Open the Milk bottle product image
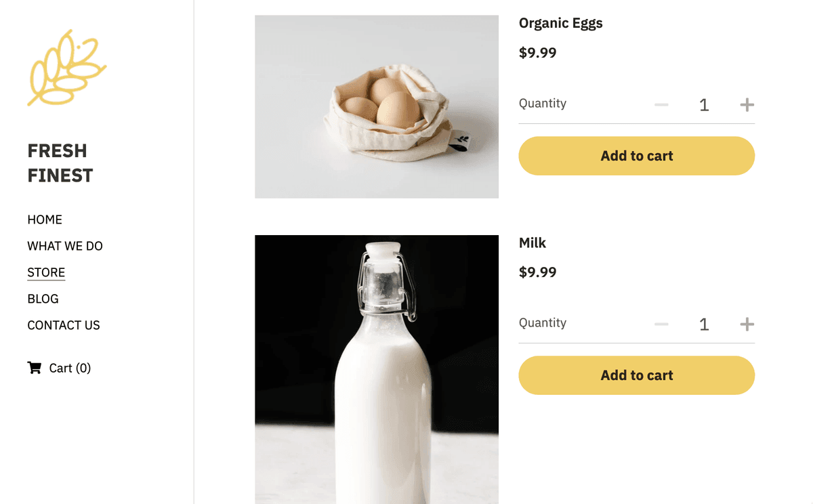This screenshot has width=813, height=504. 376,369
